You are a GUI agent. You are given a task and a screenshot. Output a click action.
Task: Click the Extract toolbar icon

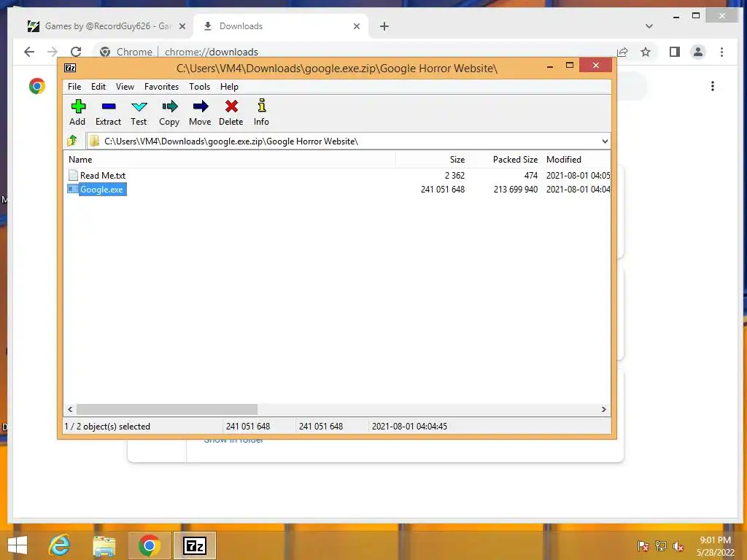point(109,106)
